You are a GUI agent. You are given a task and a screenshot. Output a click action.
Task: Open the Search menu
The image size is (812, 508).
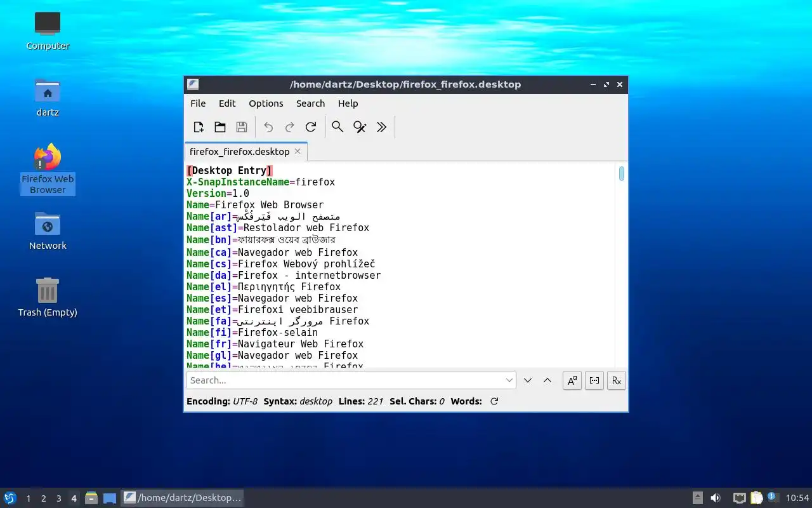(x=310, y=104)
